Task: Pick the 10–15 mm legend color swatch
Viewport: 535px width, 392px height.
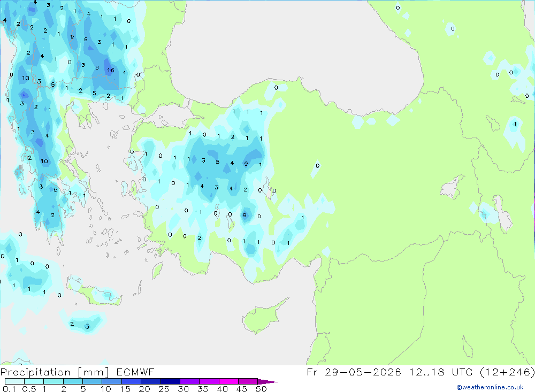Action: coord(112,381)
